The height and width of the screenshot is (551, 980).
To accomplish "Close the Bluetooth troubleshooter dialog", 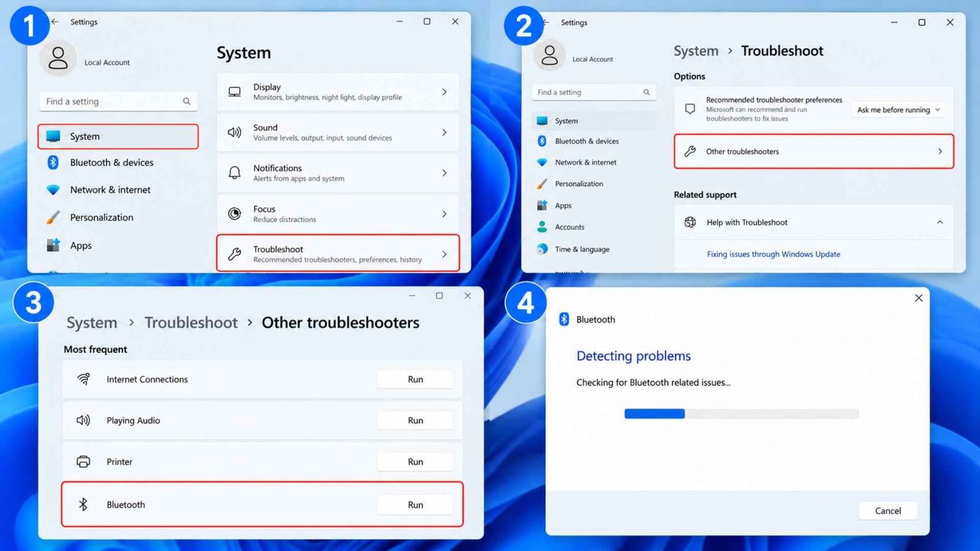I will [x=918, y=298].
